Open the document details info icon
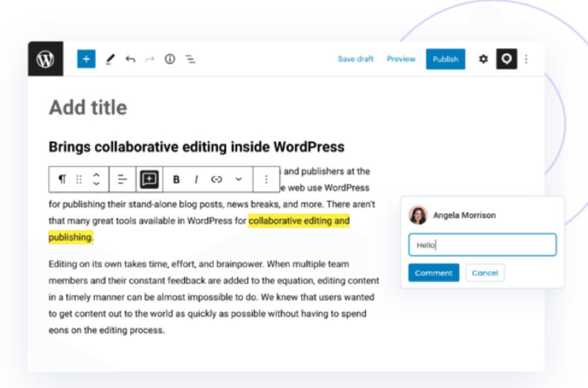Viewport: 588px width, 388px height. point(170,59)
